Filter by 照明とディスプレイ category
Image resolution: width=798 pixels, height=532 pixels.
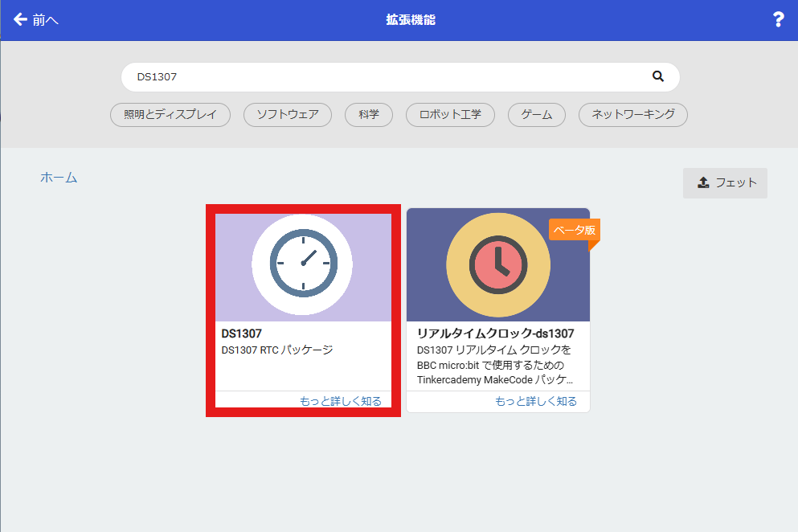pos(170,115)
